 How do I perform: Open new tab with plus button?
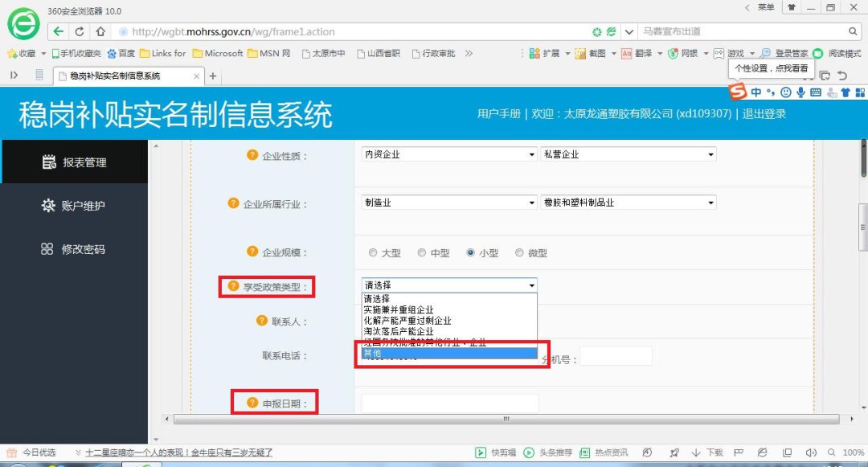(213, 76)
